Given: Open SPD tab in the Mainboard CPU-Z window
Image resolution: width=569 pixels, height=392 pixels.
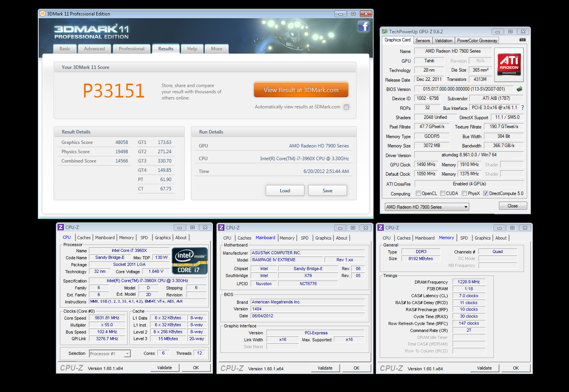Looking at the screenshot, I should pyautogui.click(x=305, y=238).
